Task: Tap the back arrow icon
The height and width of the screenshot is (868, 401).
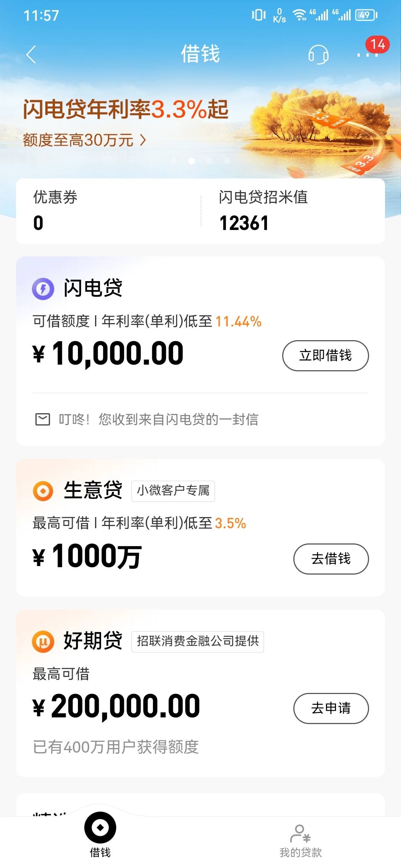Action: 31,55
